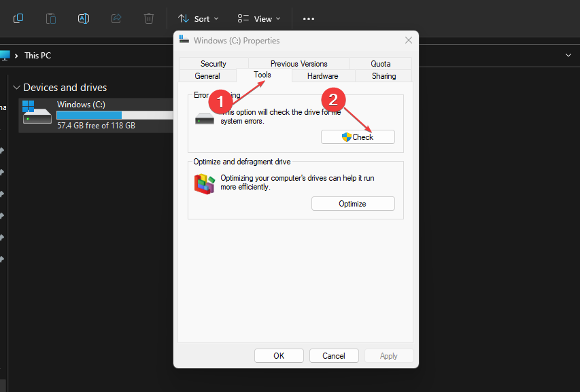Viewport: 580px width, 392px height.
Task: Click the Share icon in the toolbar
Action: point(116,18)
